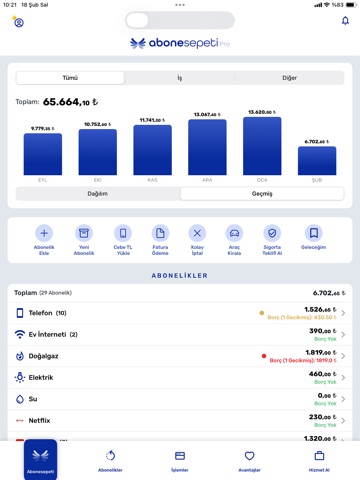
Task: Click the 1.526,65 ₺ Telefon amount
Action: (320, 309)
